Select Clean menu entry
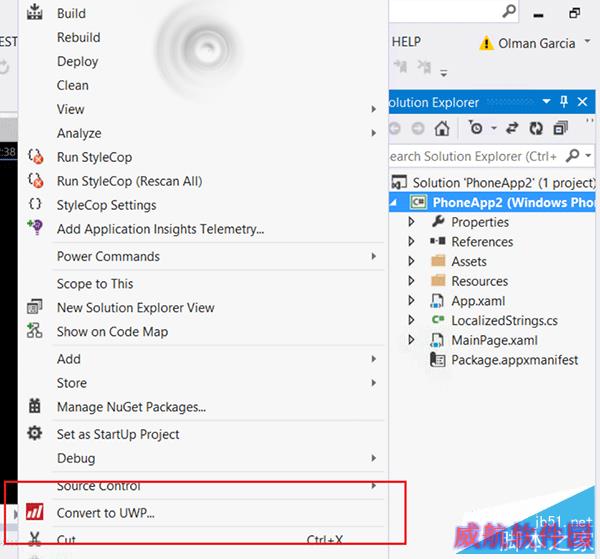600x559 pixels. (x=72, y=85)
